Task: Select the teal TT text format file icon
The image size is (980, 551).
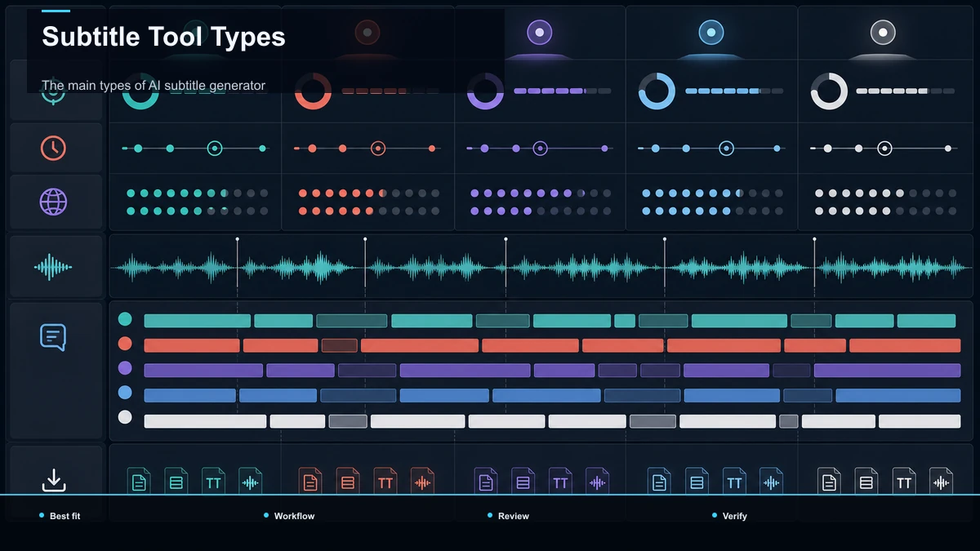Action: coord(213,482)
